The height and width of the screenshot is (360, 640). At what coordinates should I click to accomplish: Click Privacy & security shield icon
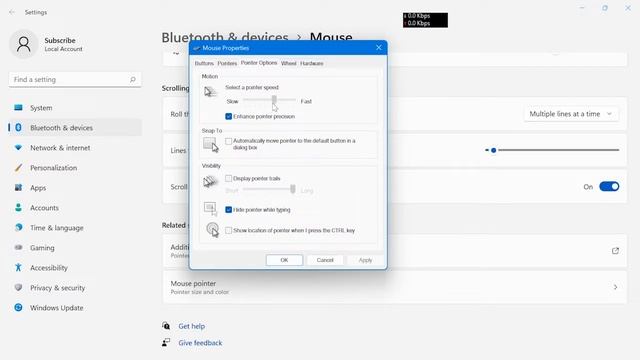tap(18, 288)
